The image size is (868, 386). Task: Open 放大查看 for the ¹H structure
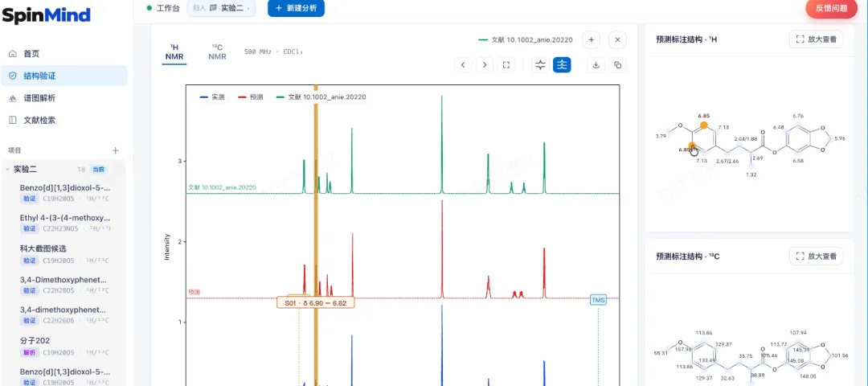pyautogui.click(x=816, y=39)
